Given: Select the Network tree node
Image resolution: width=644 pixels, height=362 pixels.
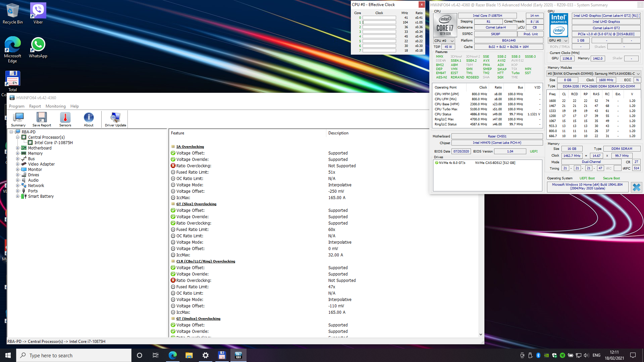Looking at the screenshot, I should [x=36, y=186].
